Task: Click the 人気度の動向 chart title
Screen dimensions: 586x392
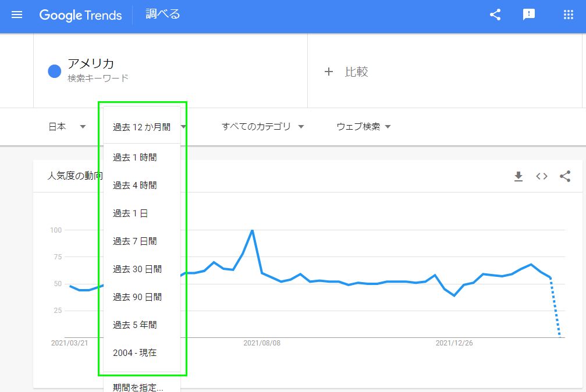Action: pyautogui.click(x=75, y=176)
